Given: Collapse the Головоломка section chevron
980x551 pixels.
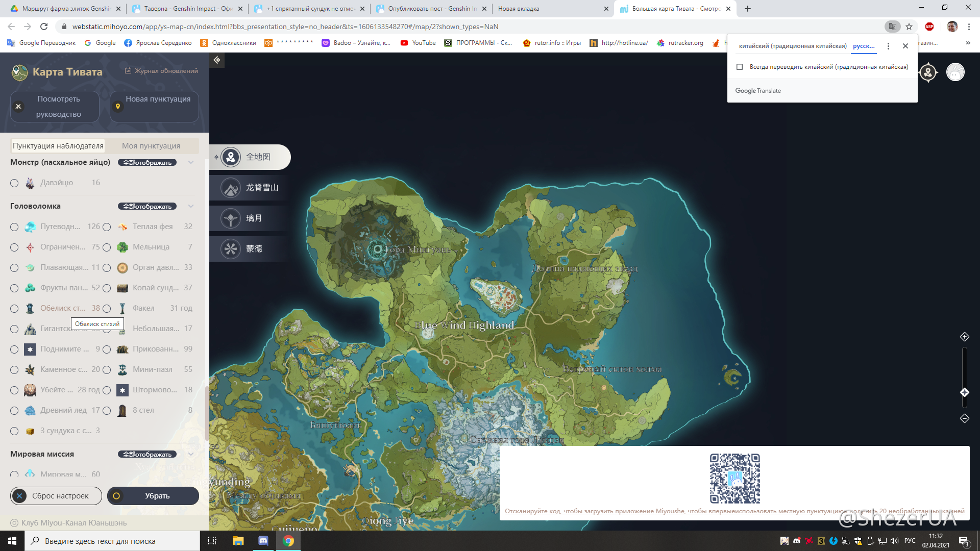Looking at the screenshot, I should [191, 206].
